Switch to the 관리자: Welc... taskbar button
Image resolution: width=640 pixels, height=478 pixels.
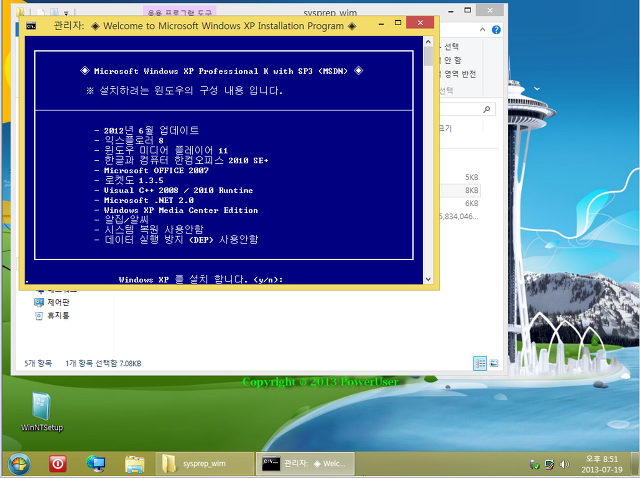tap(305, 464)
